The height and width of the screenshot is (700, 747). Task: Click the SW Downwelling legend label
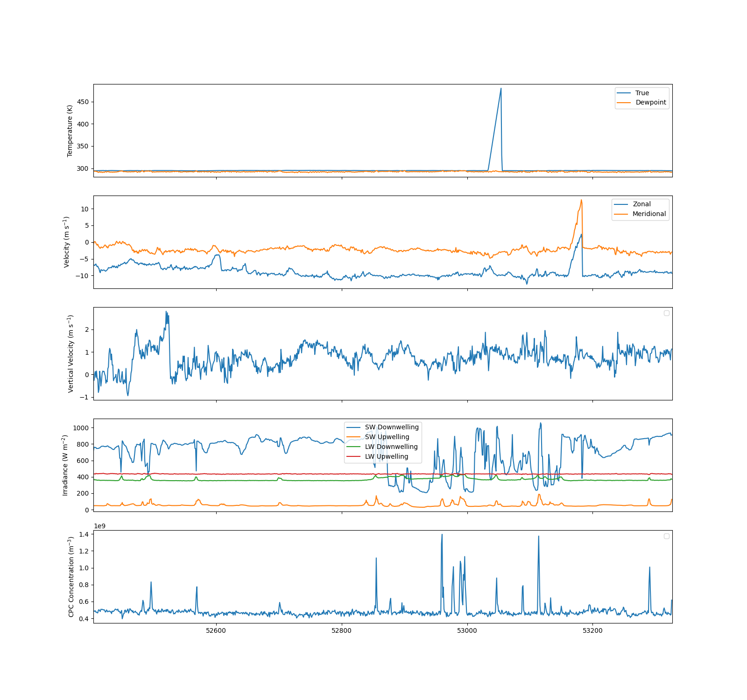[x=392, y=427]
